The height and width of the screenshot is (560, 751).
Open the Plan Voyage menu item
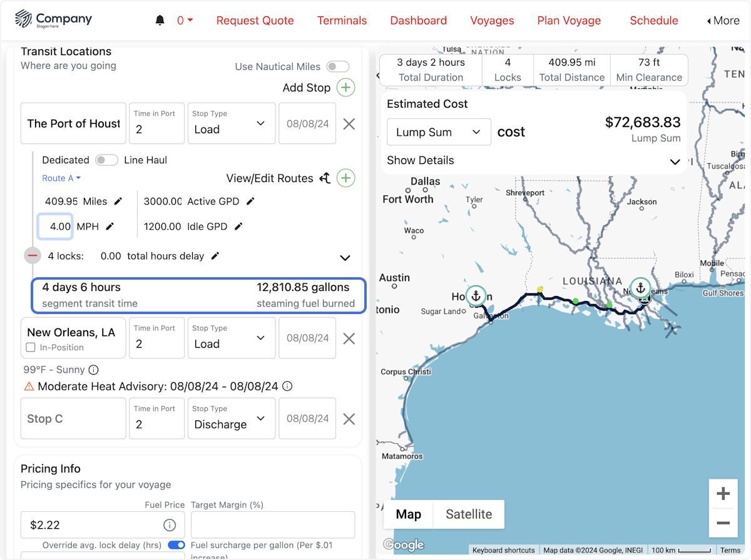pyautogui.click(x=569, y=21)
